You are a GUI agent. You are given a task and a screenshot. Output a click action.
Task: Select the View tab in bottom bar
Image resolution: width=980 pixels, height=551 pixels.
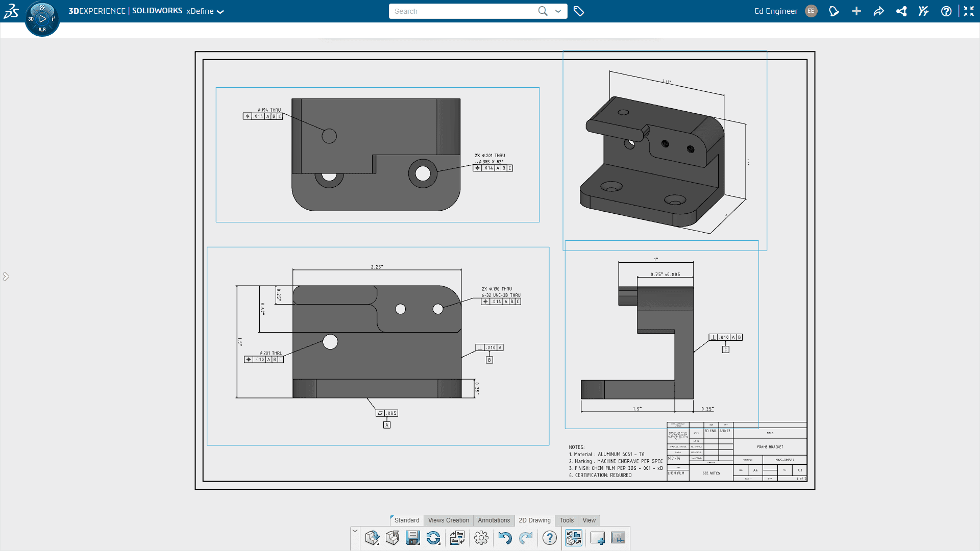coord(589,520)
